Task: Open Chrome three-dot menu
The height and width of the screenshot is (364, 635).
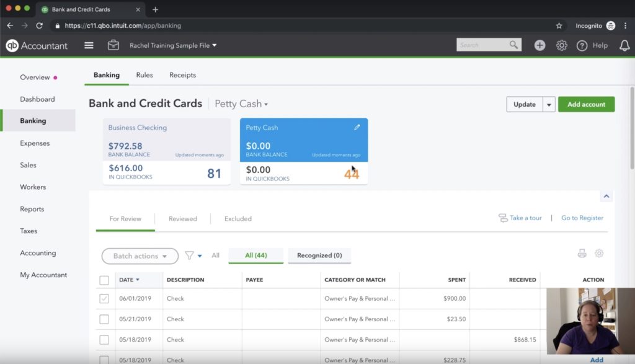Action: [625, 25]
